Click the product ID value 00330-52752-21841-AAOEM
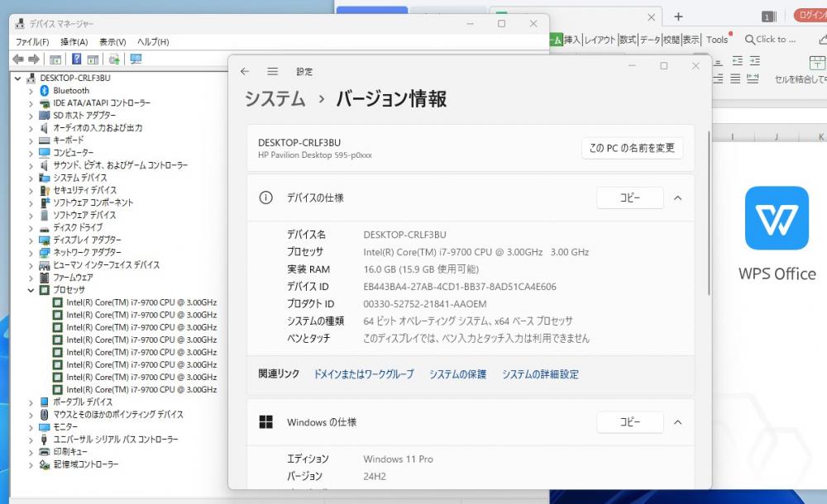 pyautogui.click(x=425, y=304)
